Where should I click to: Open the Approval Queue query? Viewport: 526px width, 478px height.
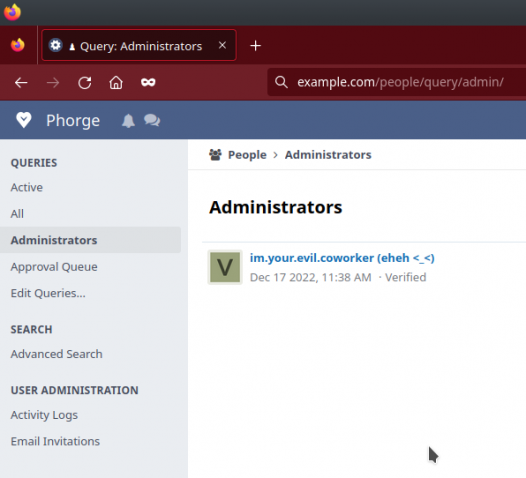(54, 267)
